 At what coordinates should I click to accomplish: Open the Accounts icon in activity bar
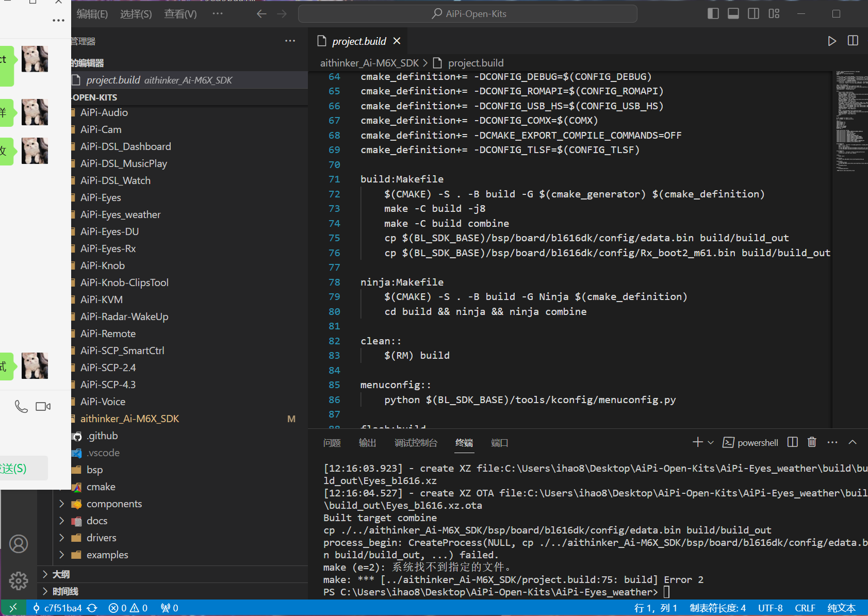pos(19,544)
